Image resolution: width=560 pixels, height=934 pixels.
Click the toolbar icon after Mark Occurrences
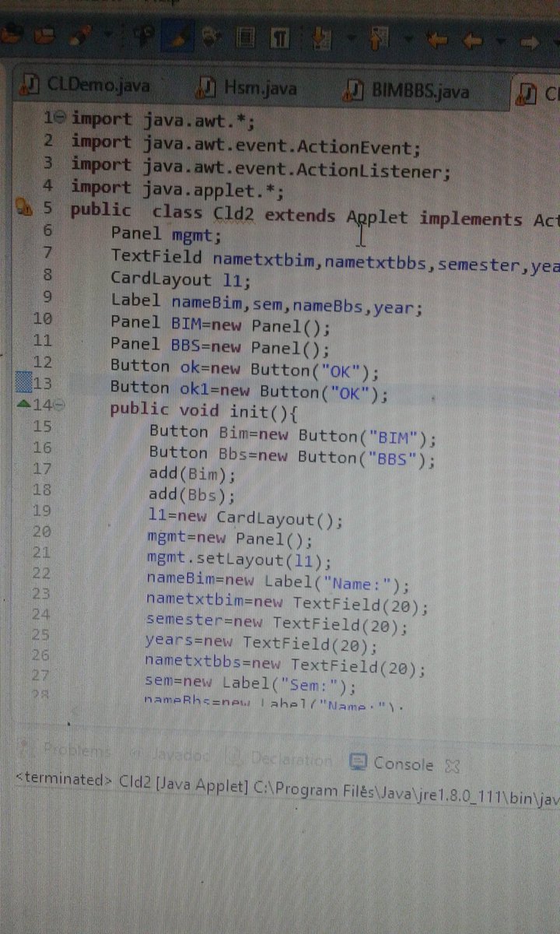(x=212, y=36)
